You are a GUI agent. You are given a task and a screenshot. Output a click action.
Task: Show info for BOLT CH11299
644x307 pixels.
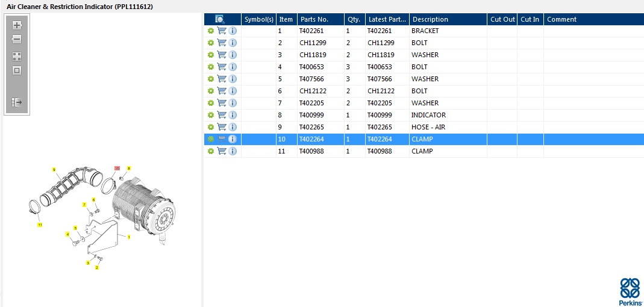tap(233, 43)
